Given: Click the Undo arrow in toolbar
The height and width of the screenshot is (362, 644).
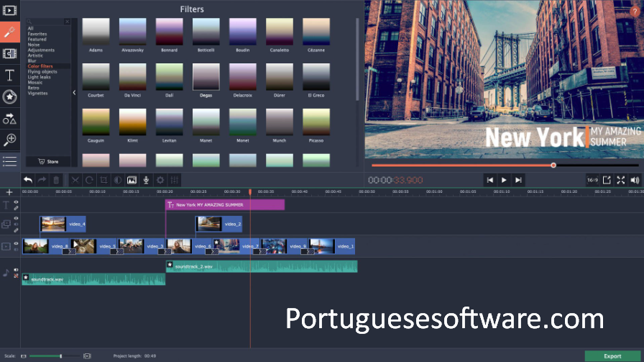Looking at the screenshot, I should tap(28, 180).
